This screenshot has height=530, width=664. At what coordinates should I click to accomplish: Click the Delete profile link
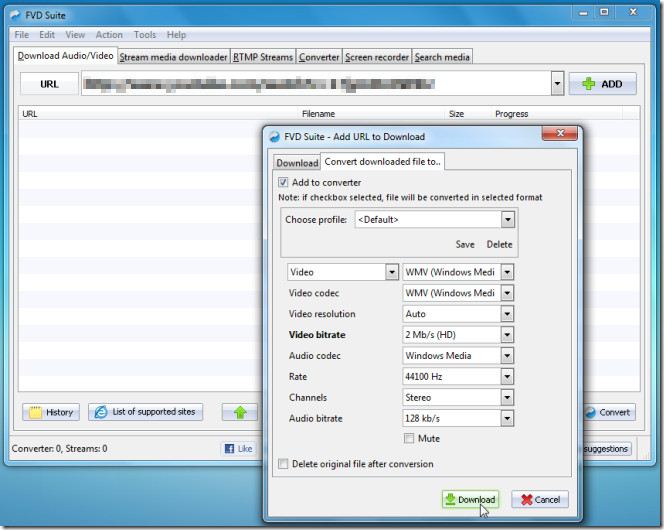(x=499, y=244)
